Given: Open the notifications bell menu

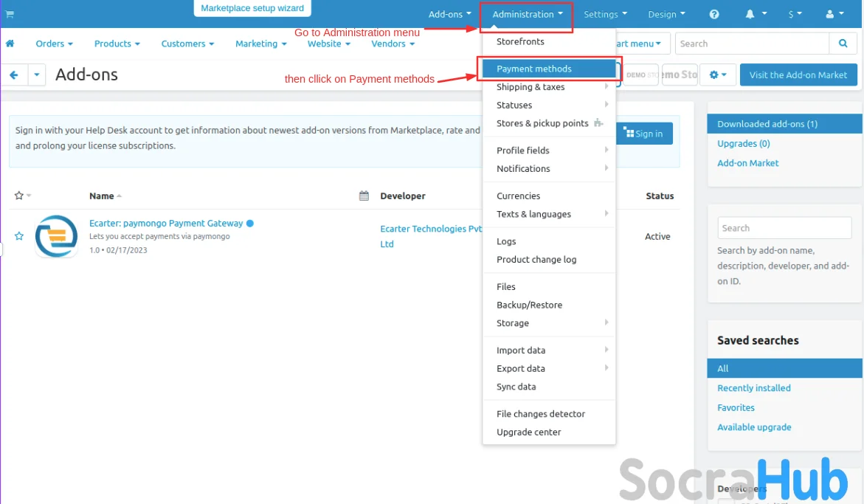Looking at the screenshot, I should pyautogui.click(x=755, y=14).
